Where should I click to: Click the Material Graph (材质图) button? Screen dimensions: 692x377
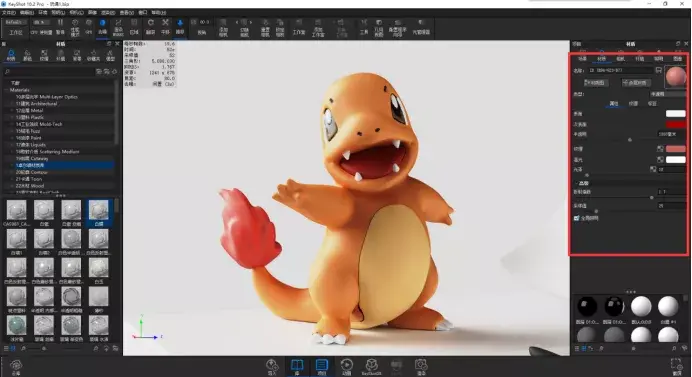(596, 83)
